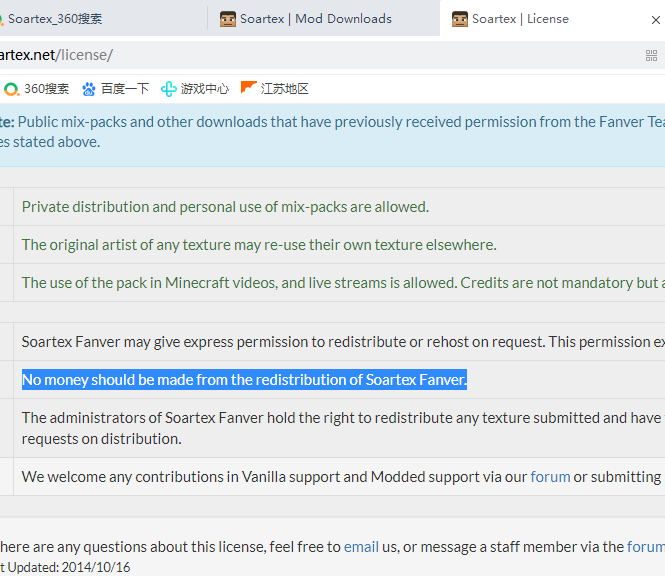665x576 pixels.
Task: Click 'Private distribution and personal use' line
Action: click(225, 207)
